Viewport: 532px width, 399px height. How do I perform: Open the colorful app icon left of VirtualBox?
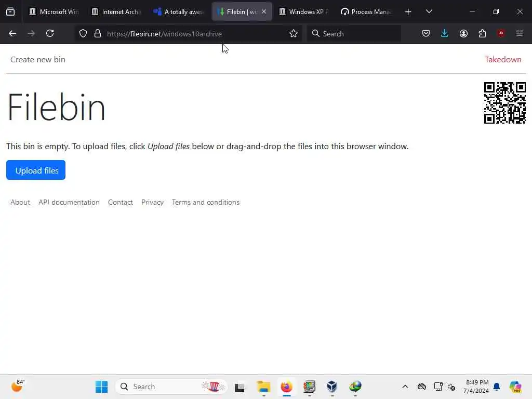310,387
